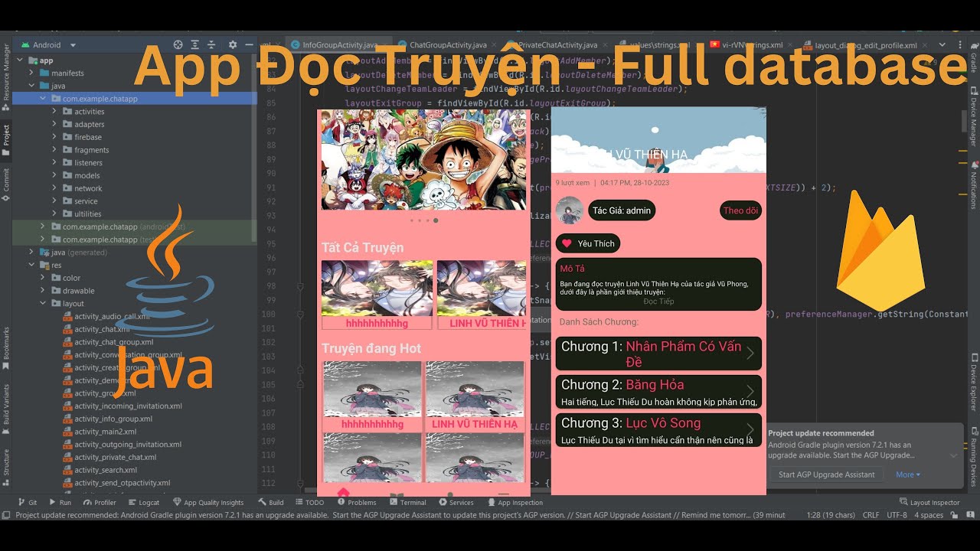980x551 pixels.
Task: Open the Profiler tool window
Action: click(x=100, y=503)
